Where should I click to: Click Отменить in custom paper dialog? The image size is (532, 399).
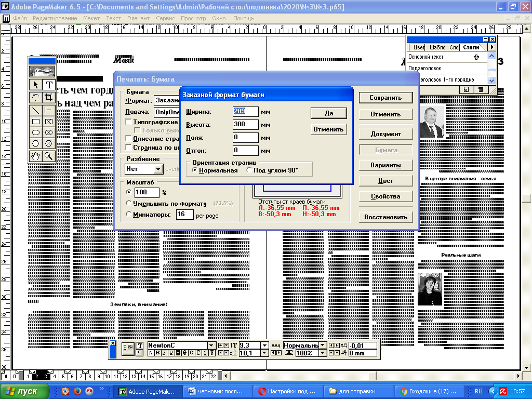coord(329,129)
